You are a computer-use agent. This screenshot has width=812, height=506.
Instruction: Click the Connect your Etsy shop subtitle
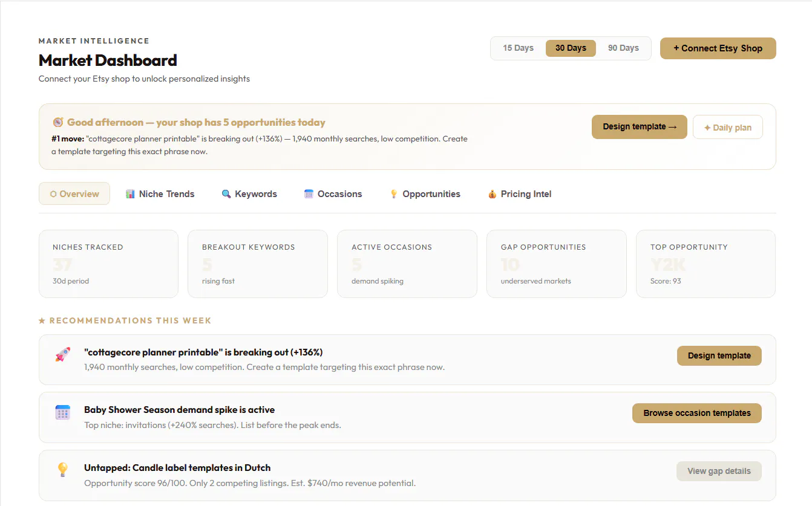click(x=144, y=79)
